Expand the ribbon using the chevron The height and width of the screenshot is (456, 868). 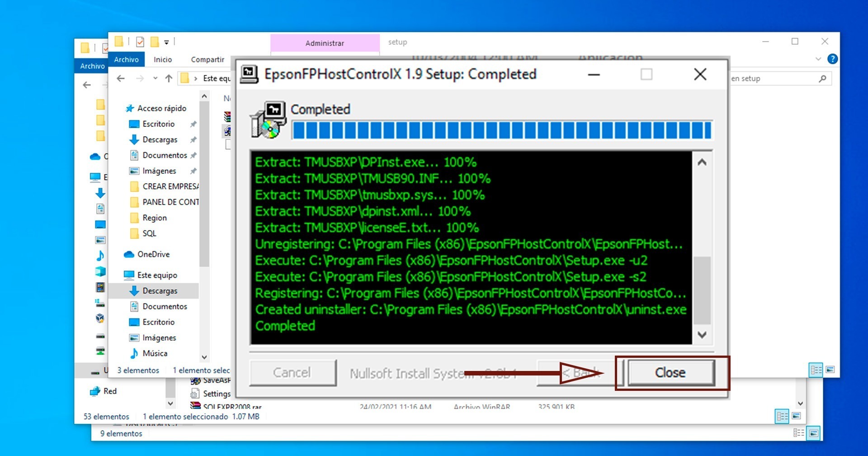tap(818, 59)
